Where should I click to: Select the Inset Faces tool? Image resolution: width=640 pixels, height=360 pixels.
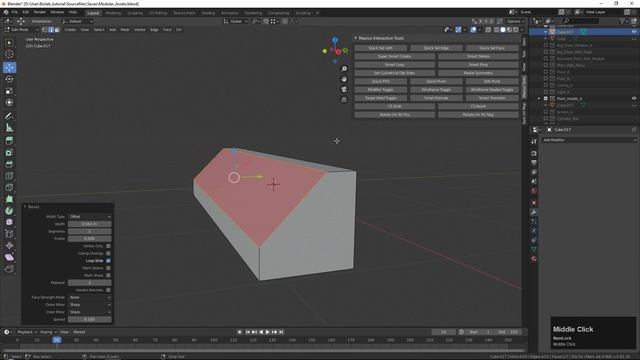[9, 153]
